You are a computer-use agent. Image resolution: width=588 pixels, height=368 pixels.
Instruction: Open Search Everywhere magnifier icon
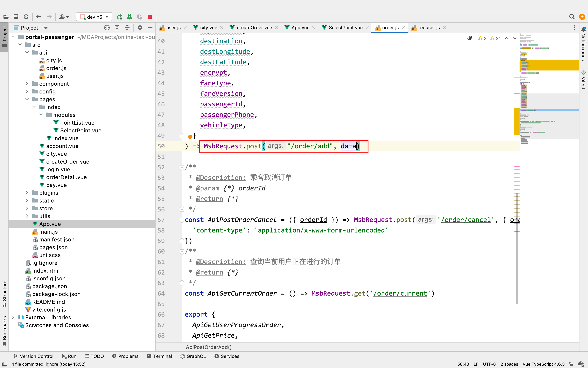(x=572, y=17)
